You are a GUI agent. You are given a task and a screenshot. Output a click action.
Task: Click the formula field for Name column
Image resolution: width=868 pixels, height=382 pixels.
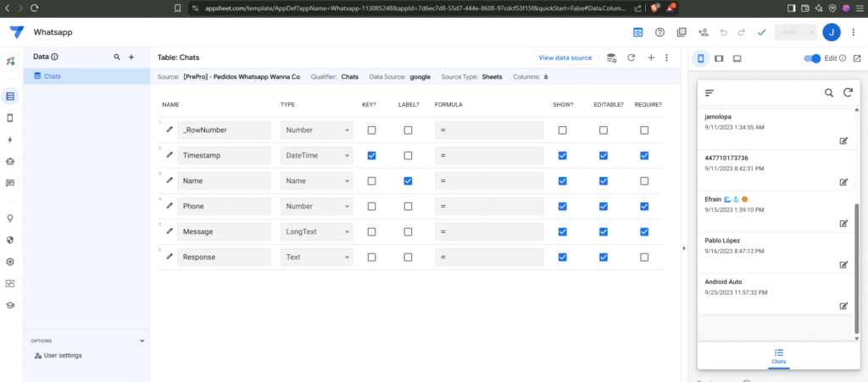pos(489,180)
